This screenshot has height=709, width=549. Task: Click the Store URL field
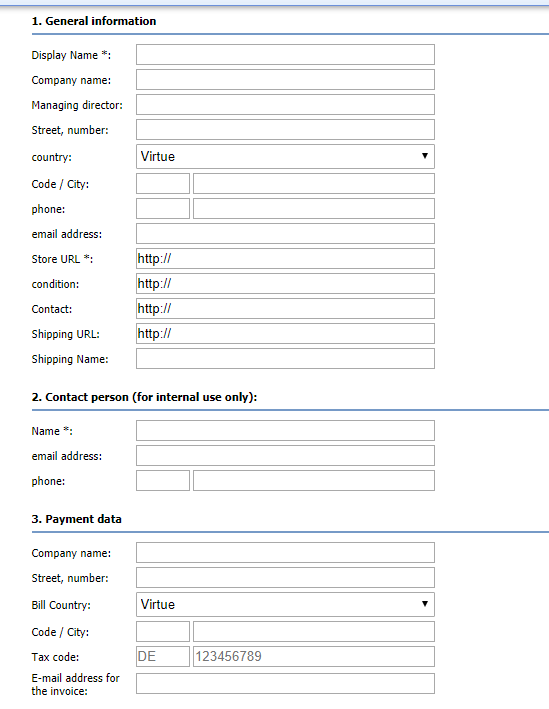(285, 259)
